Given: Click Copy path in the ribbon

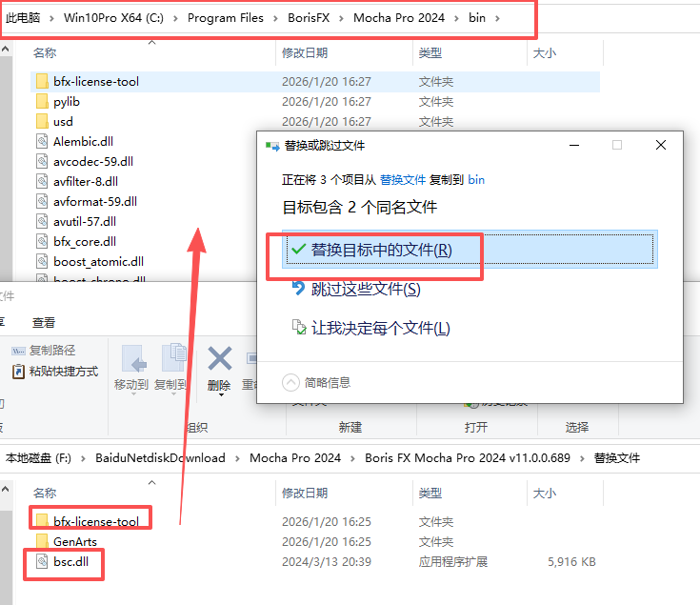Looking at the screenshot, I should click(x=43, y=351).
